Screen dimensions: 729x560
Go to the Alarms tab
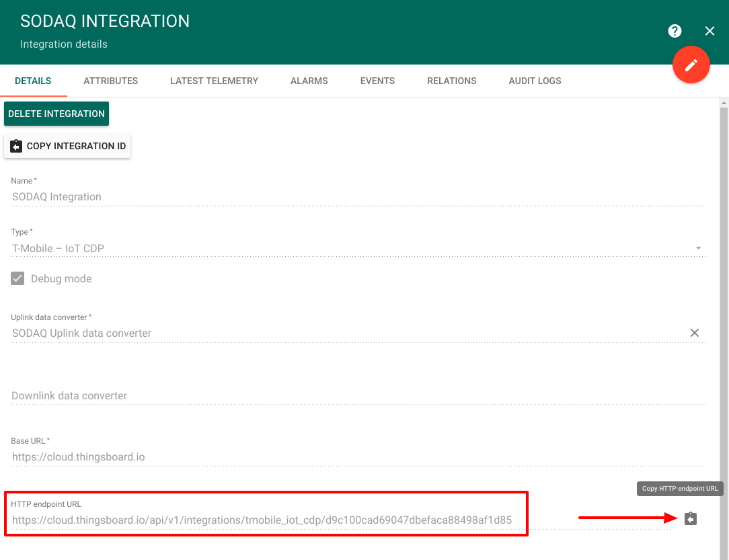tap(309, 81)
